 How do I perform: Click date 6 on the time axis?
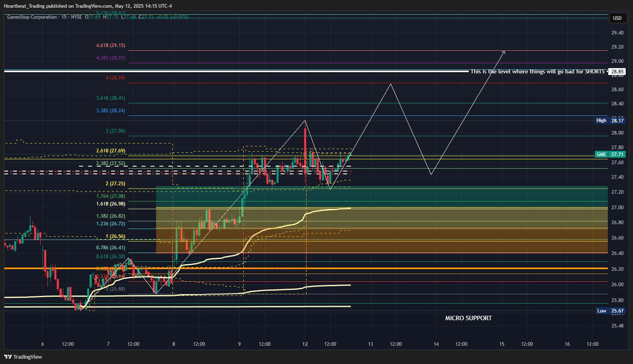click(x=43, y=344)
